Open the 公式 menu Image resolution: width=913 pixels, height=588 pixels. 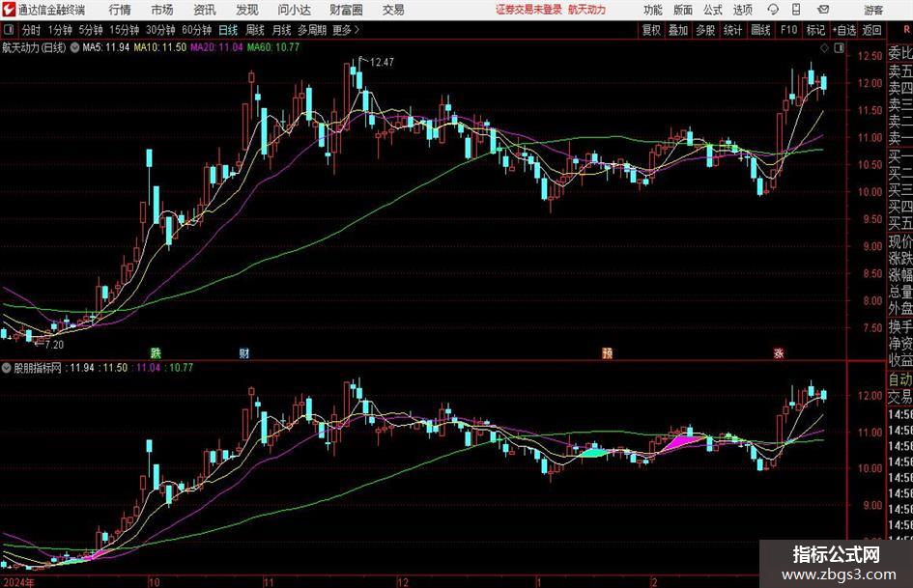coord(712,10)
